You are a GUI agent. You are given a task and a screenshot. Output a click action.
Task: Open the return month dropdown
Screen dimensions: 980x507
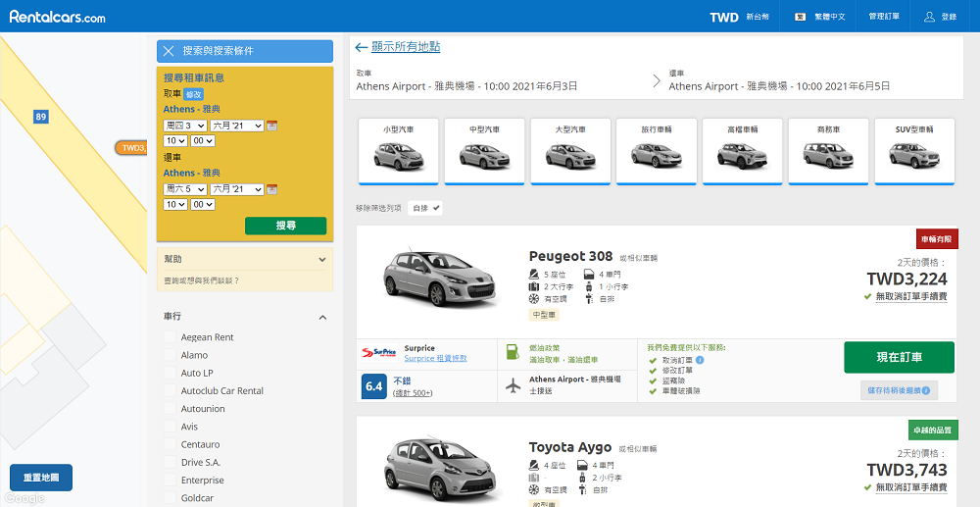click(237, 189)
